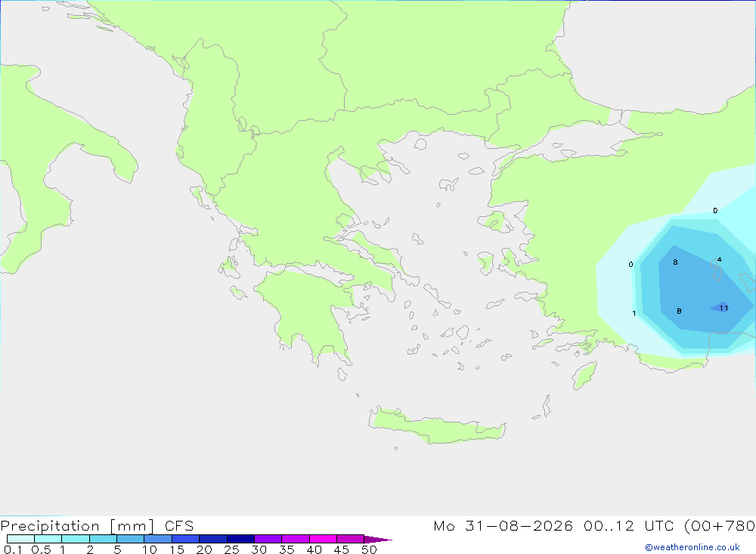Pick the 10–15 mm blue legend swatch

pos(158,539)
